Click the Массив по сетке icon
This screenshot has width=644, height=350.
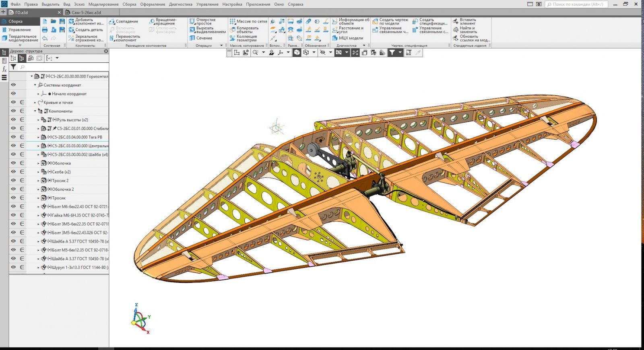point(233,21)
